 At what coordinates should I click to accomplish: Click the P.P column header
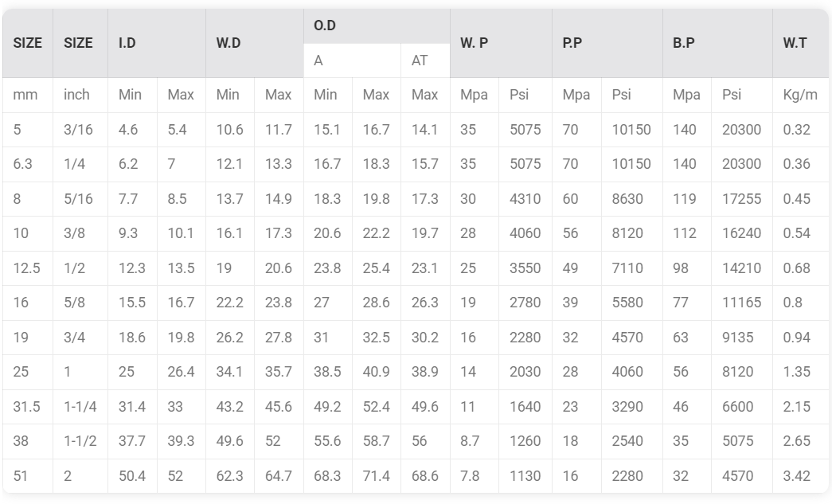(x=607, y=43)
